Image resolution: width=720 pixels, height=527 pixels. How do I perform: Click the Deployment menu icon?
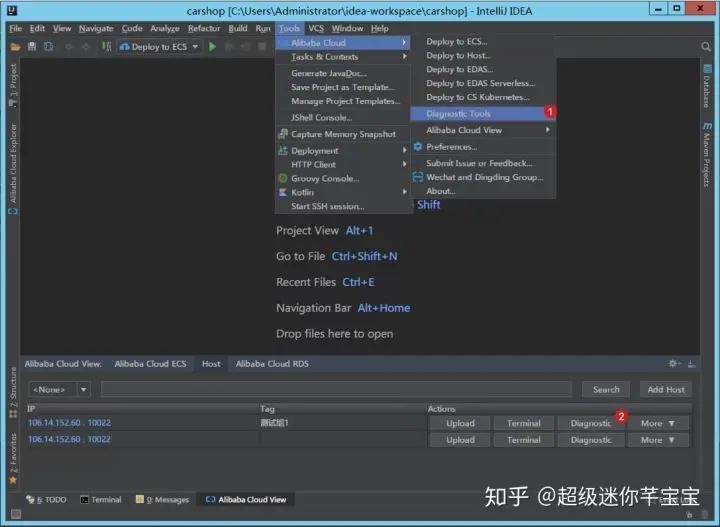(x=283, y=151)
